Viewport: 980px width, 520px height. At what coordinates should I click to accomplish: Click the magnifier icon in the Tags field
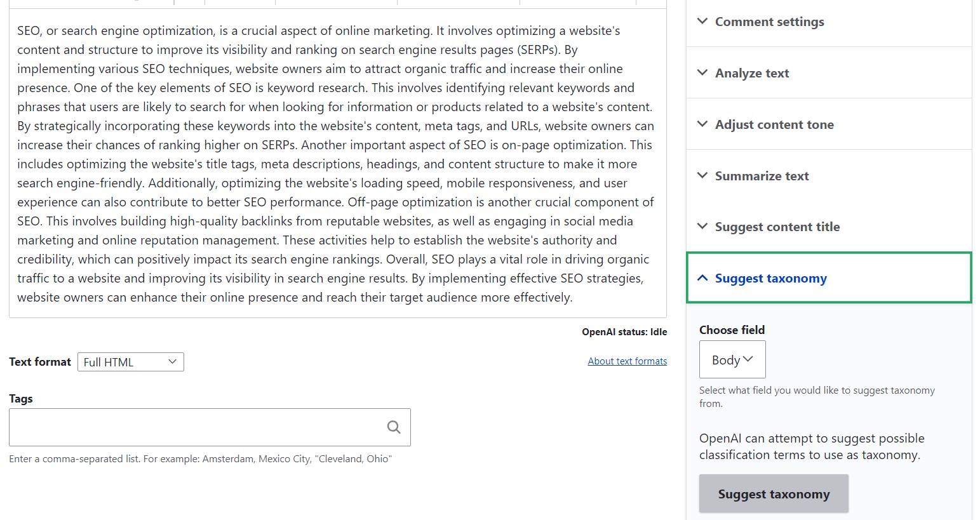click(x=394, y=427)
